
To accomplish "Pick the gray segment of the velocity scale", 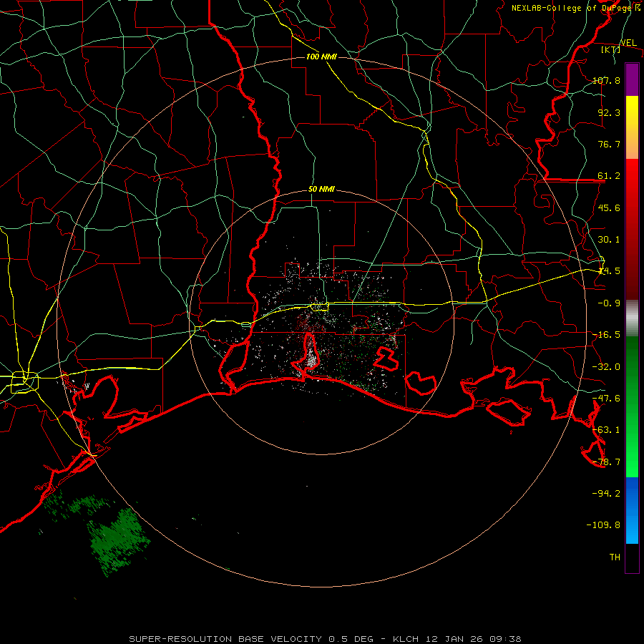I will (632, 318).
